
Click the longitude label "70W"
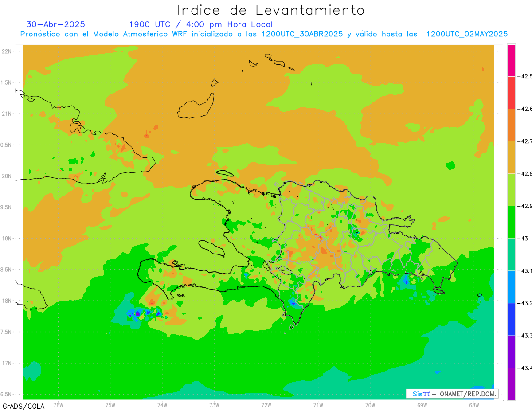[370, 405]
